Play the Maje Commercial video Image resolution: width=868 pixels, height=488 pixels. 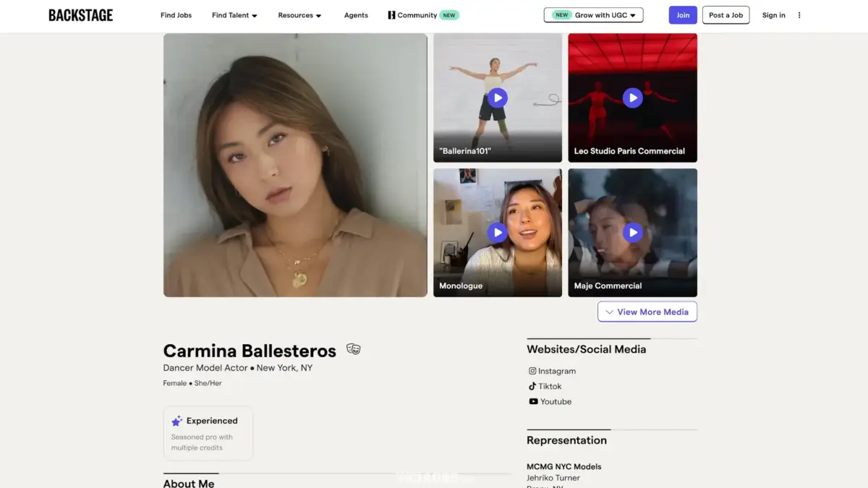click(x=632, y=232)
